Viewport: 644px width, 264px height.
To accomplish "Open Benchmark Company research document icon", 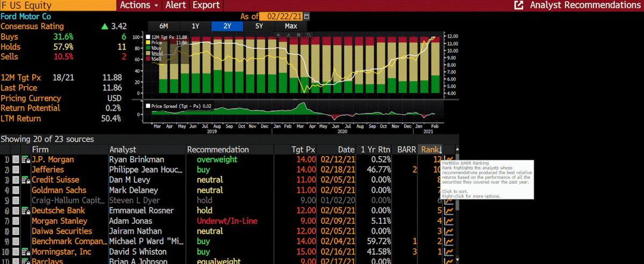I will point(16,241).
